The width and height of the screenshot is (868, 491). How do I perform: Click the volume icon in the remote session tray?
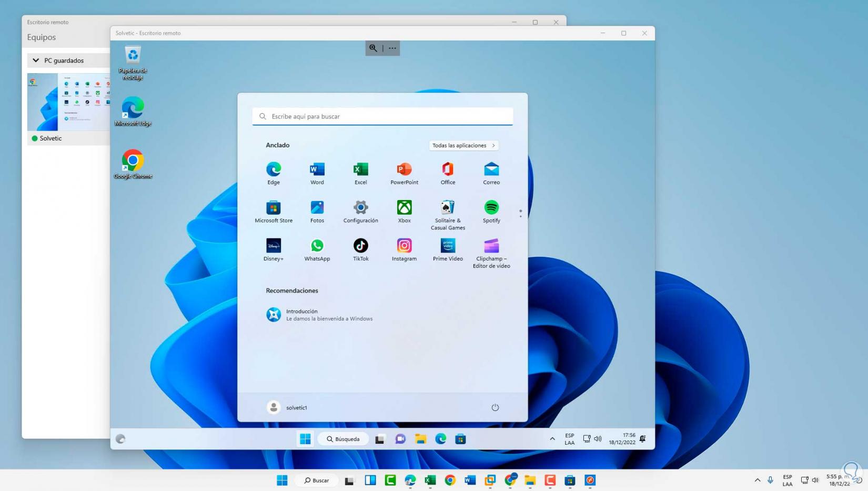(x=598, y=439)
